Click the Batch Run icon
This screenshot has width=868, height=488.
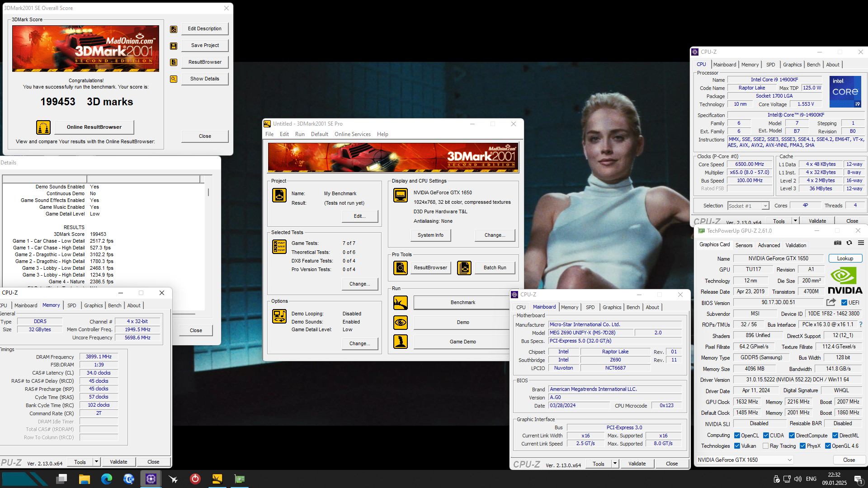pos(464,268)
